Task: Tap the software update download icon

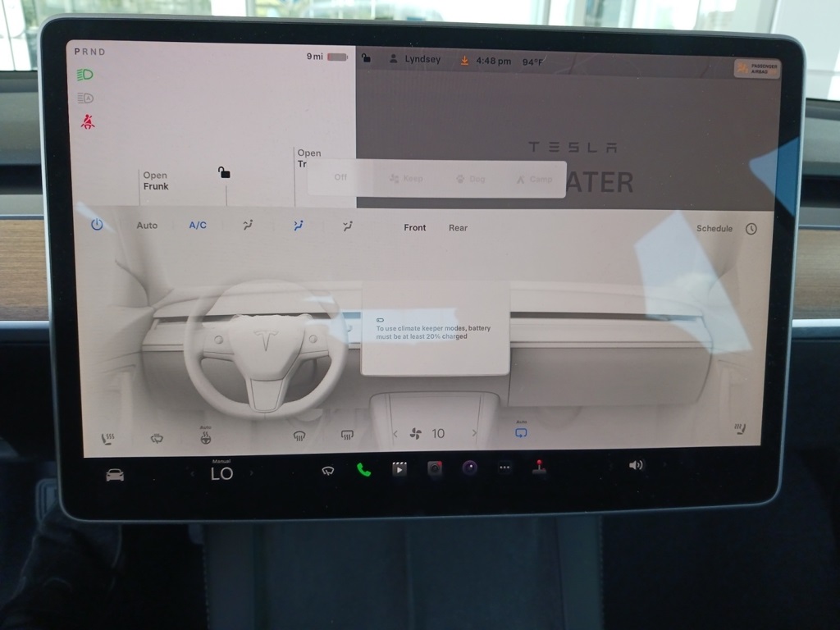Action: tap(464, 61)
